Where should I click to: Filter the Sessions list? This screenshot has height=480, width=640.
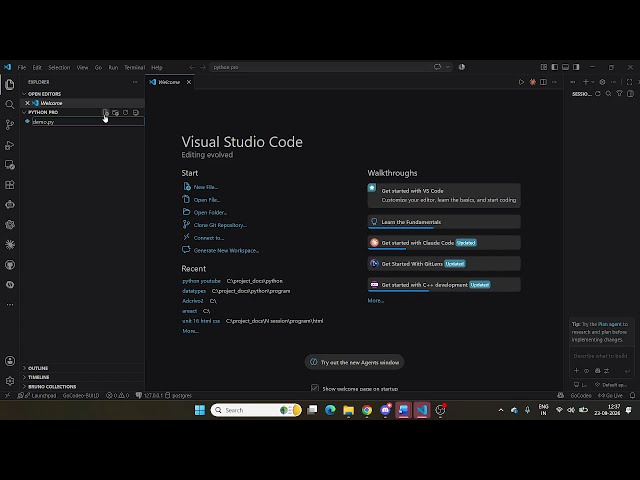620,93
